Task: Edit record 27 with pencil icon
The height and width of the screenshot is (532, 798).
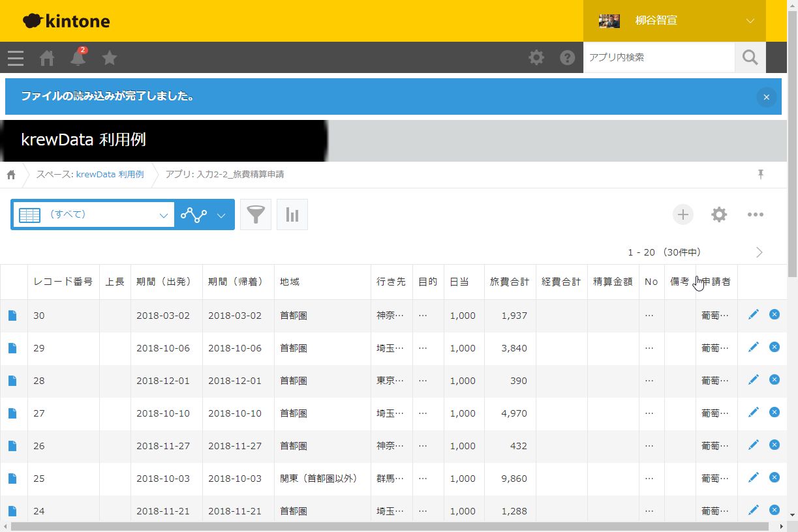Action: 754,412
